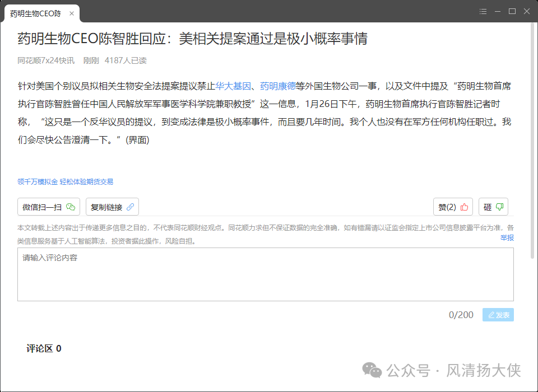Click the article headline text

pyautogui.click(x=192, y=38)
